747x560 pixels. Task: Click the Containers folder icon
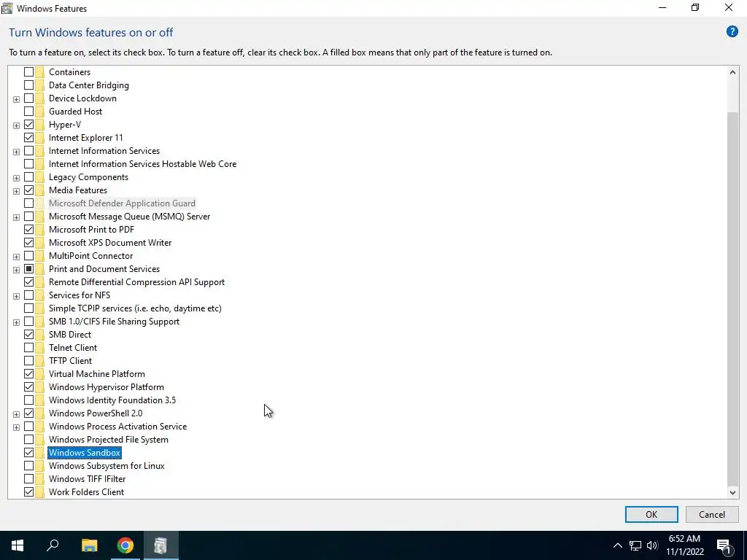tap(40, 72)
